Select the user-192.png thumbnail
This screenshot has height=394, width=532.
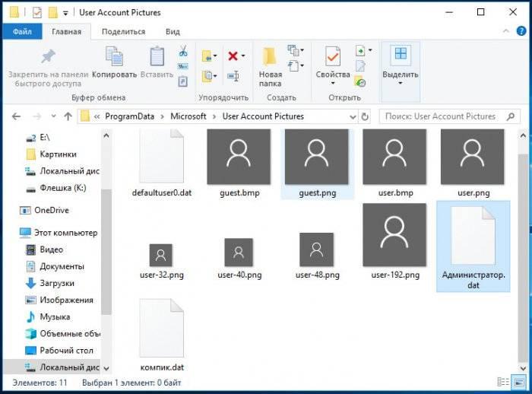coord(394,235)
